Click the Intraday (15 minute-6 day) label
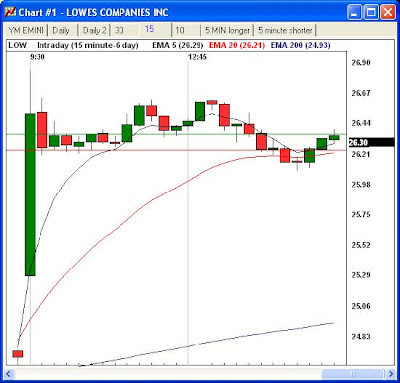The width and height of the screenshot is (400, 383). [x=88, y=45]
